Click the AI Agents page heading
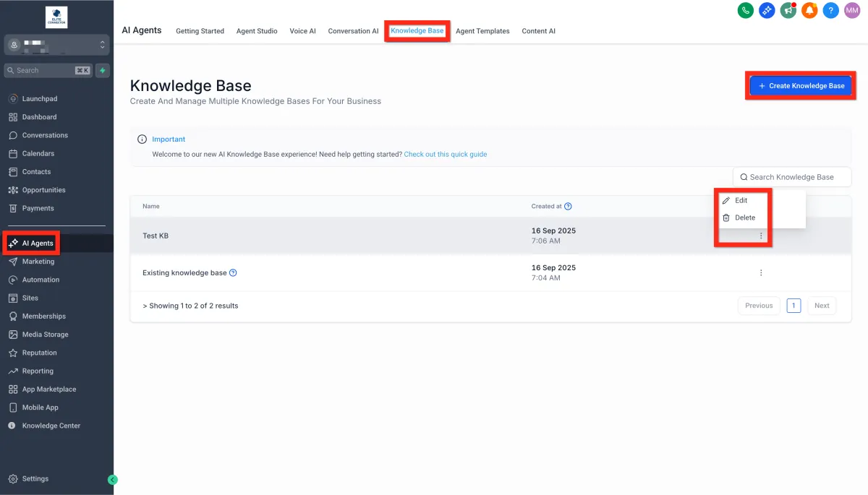The image size is (868, 495). click(142, 30)
